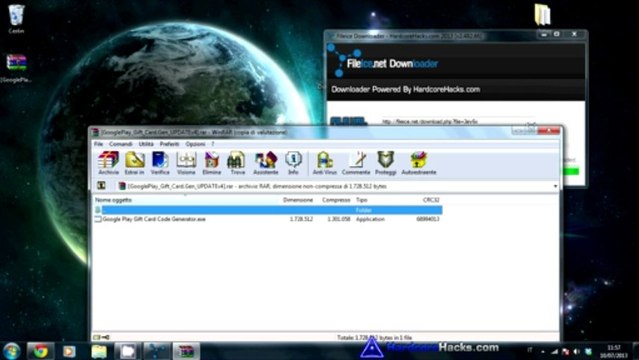Open the File menu in WinRAR

[99, 144]
